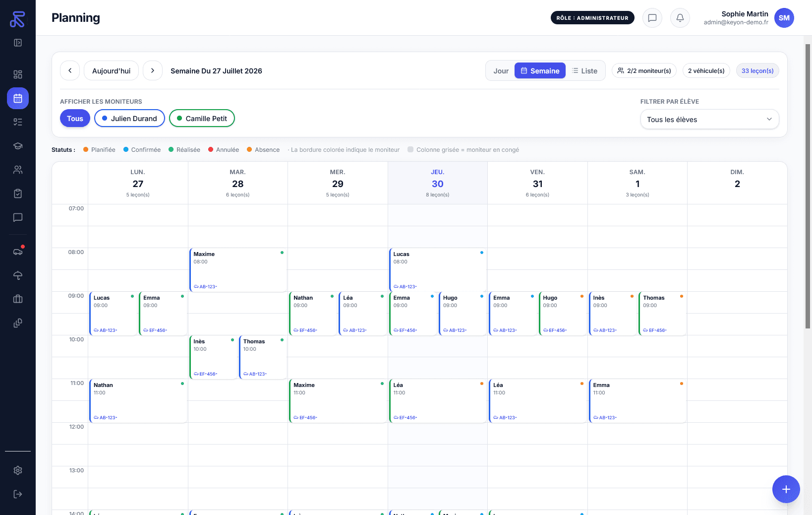Open Thomas 09:00 lesson on Saturday 1
Image resolution: width=812 pixels, height=515 pixels.
(663, 314)
